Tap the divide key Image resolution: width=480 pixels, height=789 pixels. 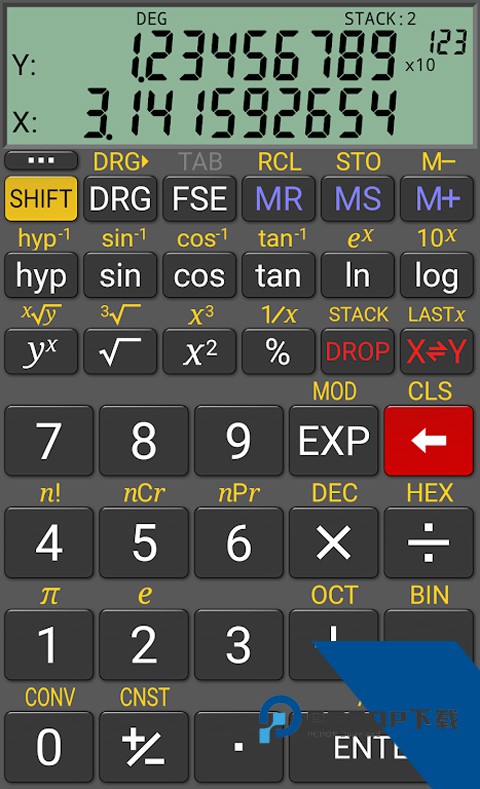coord(429,542)
